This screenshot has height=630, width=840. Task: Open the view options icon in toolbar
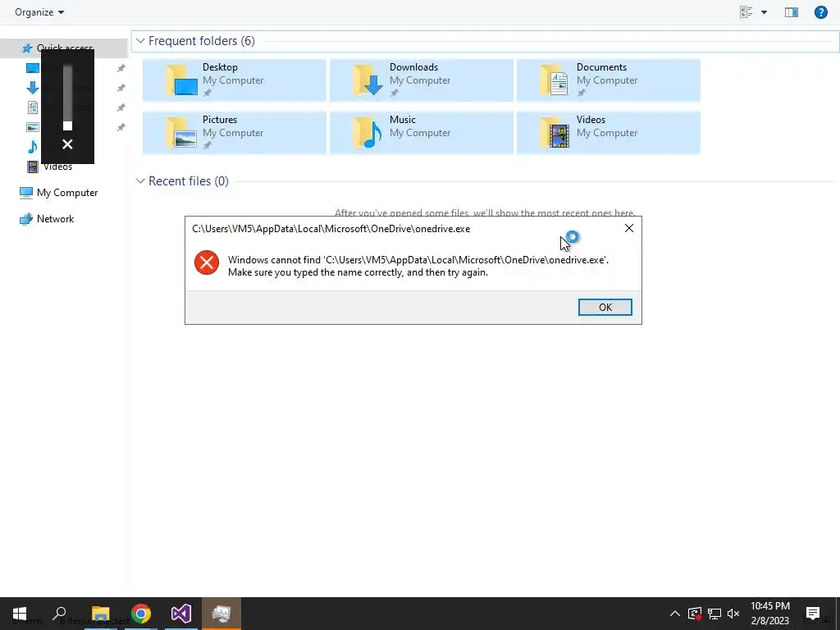(746, 11)
